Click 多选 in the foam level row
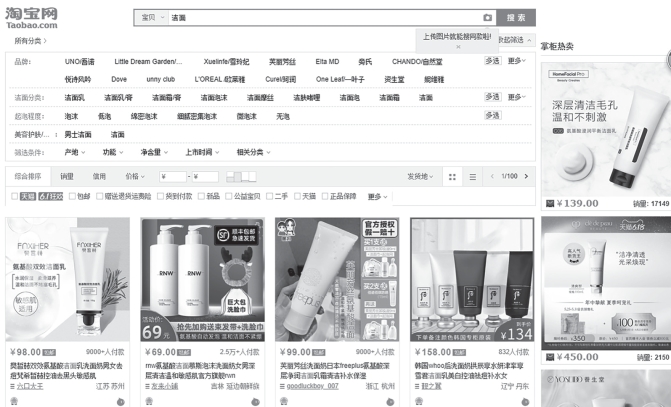The image size is (671, 407). pyautogui.click(x=493, y=115)
